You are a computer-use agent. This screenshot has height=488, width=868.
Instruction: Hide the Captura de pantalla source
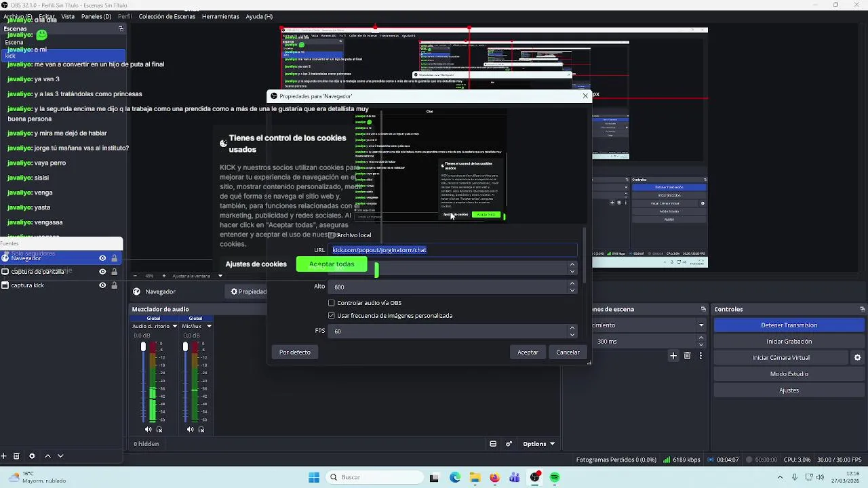click(x=102, y=272)
